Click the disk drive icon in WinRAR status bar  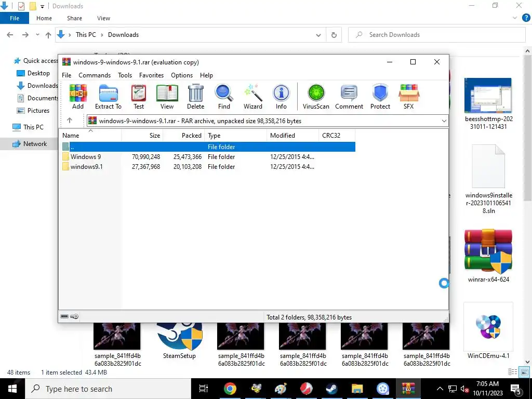click(64, 316)
